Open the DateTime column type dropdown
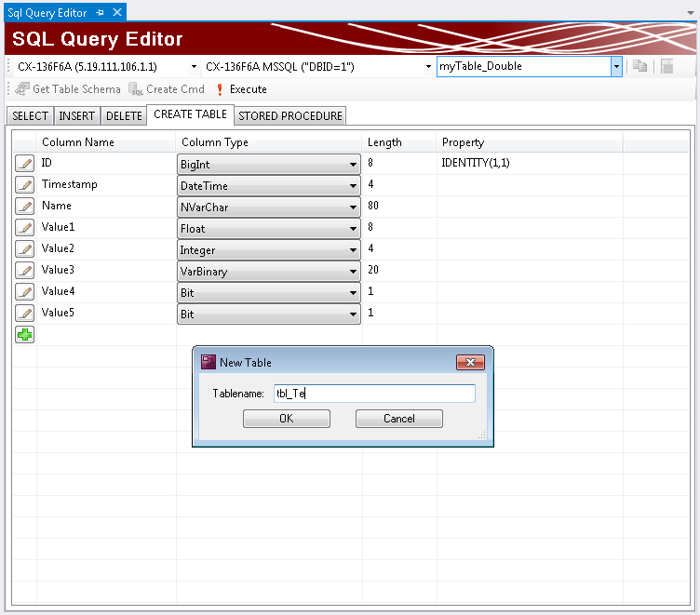This screenshot has height=615, width=700. tap(269, 186)
